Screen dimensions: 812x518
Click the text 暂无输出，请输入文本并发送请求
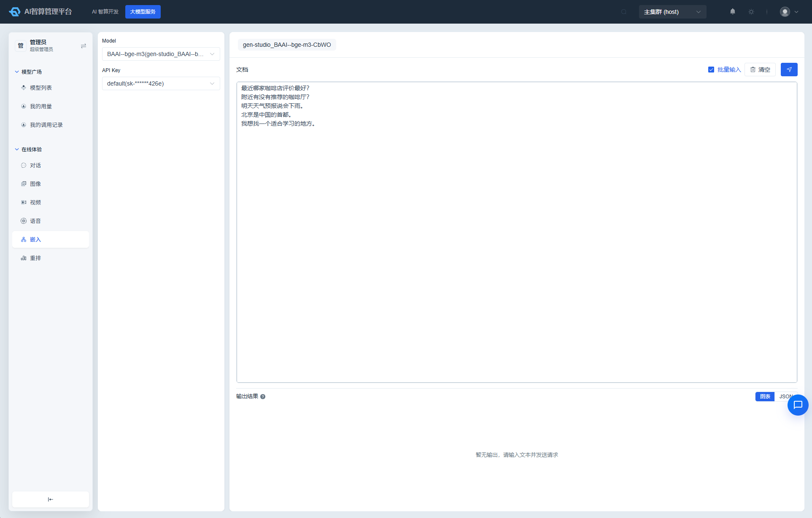(517, 455)
